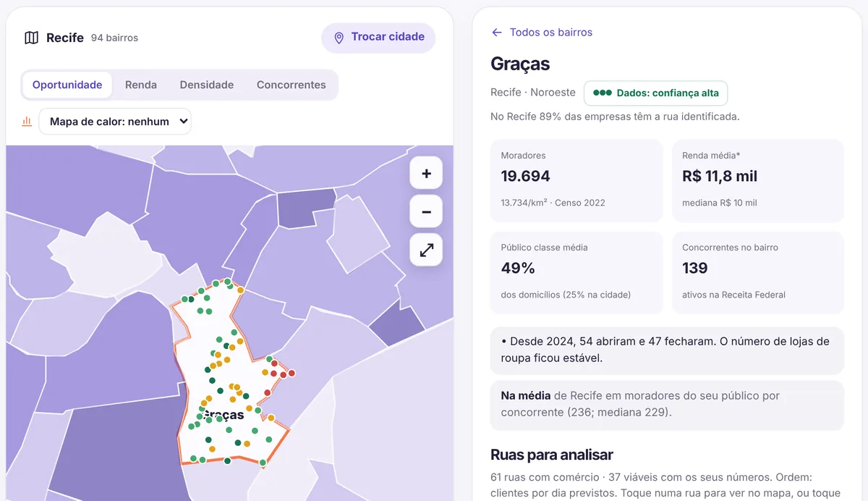Click the 13.734/km² Censo 2022 text

(x=553, y=203)
